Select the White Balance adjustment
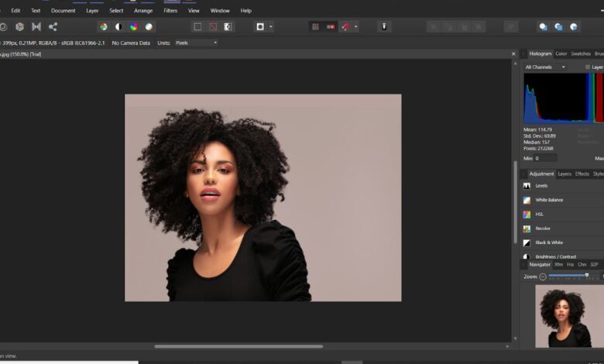604x364 pixels. click(x=549, y=200)
